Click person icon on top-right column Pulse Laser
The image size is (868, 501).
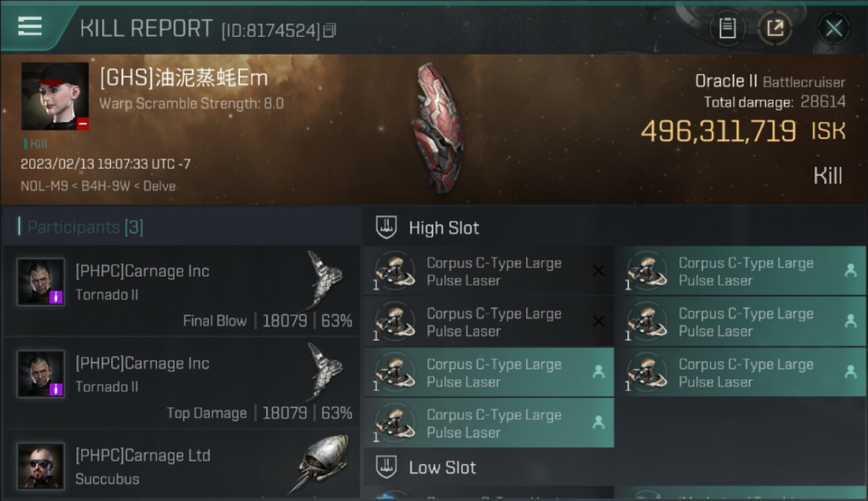click(850, 271)
